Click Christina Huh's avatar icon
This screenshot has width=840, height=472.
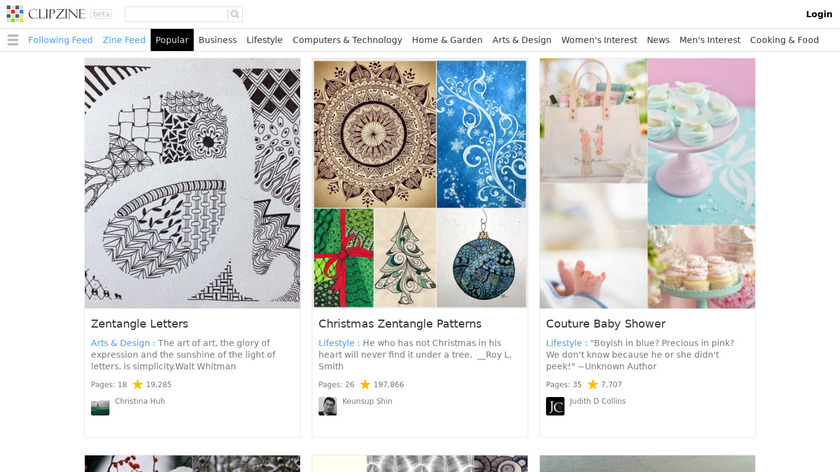pyautogui.click(x=100, y=406)
